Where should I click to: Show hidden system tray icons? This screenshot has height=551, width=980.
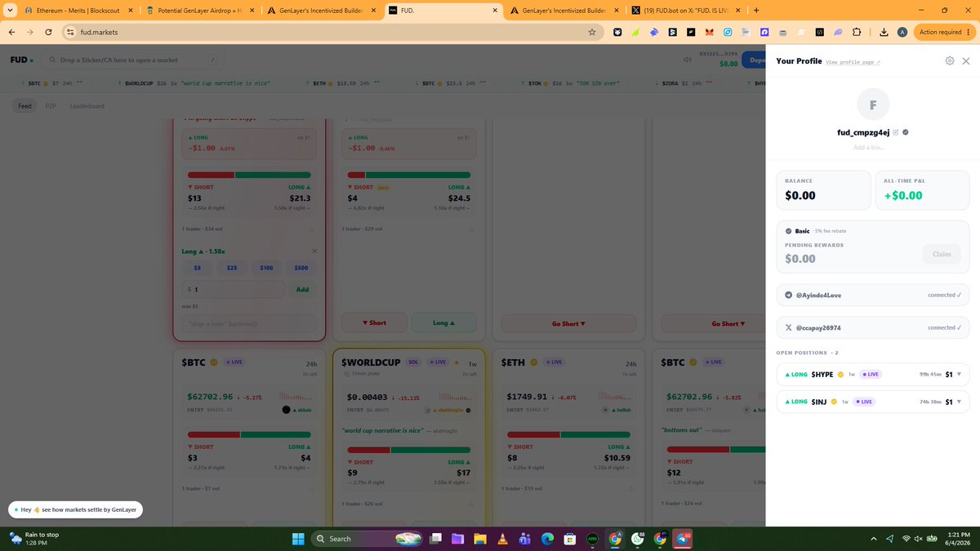point(874,538)
